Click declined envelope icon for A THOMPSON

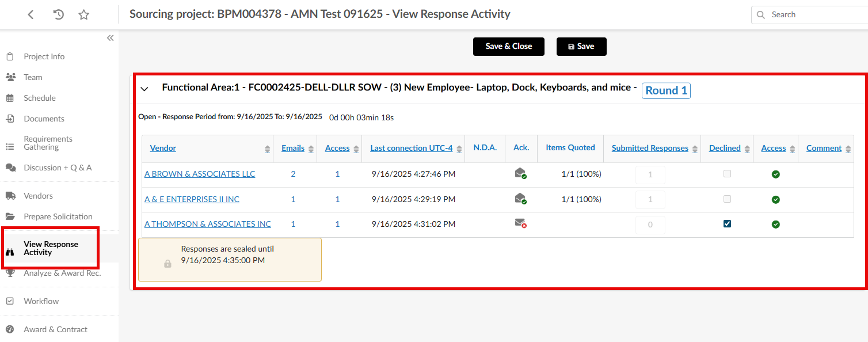click(x=520, y=223)
